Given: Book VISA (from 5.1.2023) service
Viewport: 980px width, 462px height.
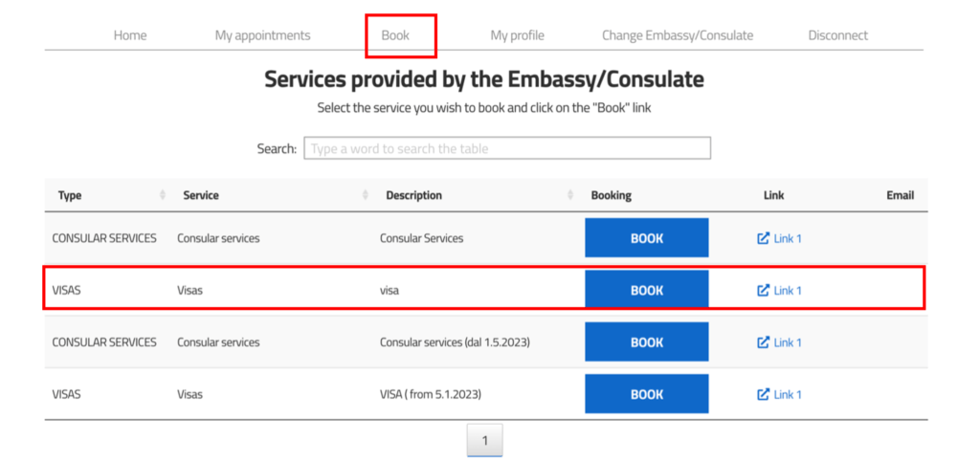Looking at the screenshot, I should [x=647, y=394].
